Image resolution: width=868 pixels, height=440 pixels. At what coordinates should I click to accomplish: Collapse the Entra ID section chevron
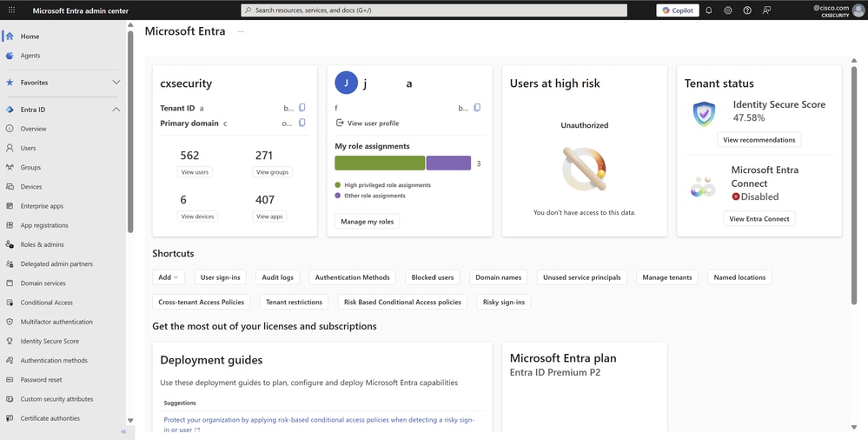116,110
